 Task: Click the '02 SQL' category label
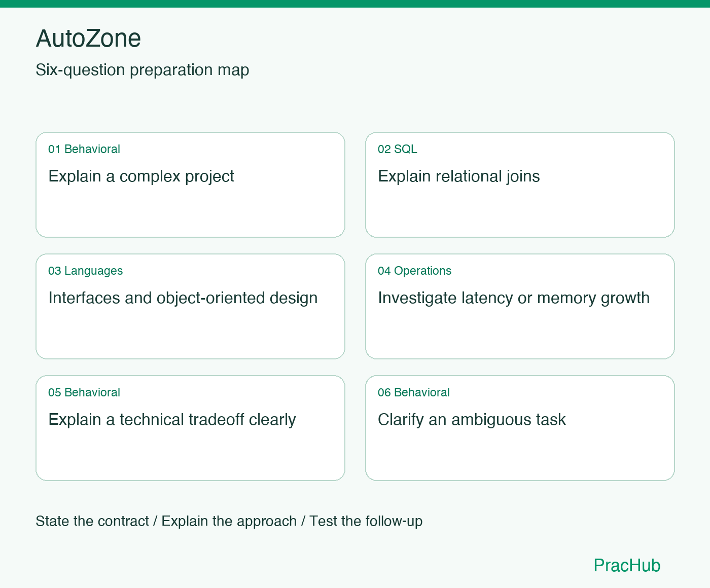(398, 149)
